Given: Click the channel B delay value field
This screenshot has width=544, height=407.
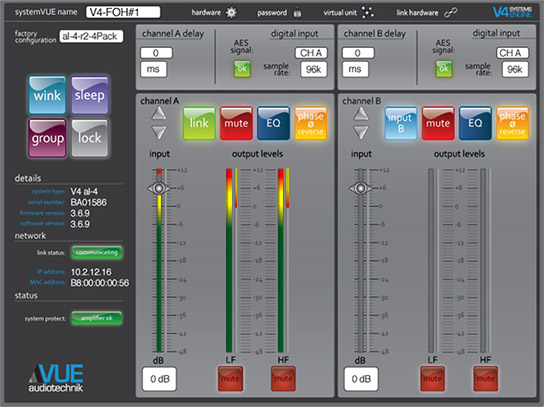Looking at the screenshot, I should coord(358,53).
